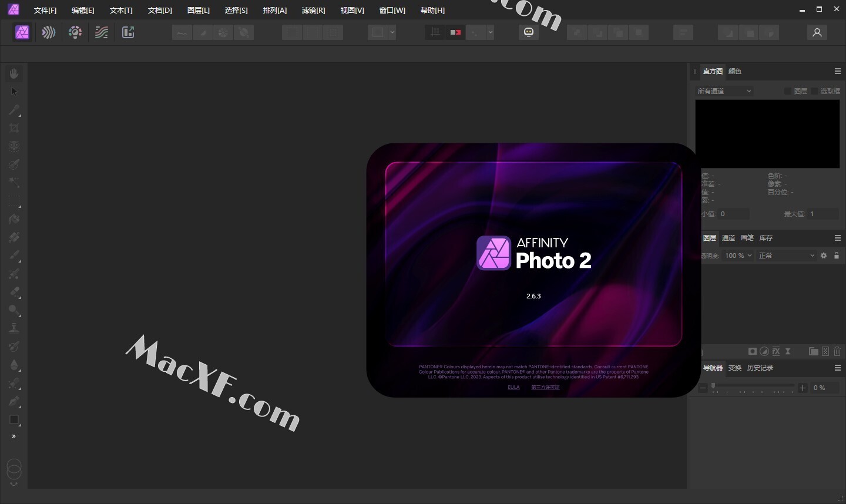
Task: Open the histogram panel hamburger menu
Action: [838, 71]
